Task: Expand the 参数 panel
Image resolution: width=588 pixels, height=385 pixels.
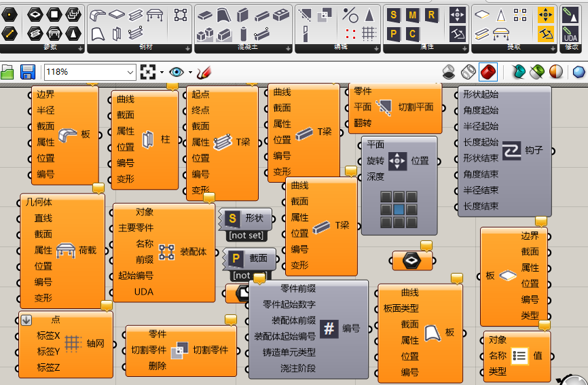Action: pos(80,48)
